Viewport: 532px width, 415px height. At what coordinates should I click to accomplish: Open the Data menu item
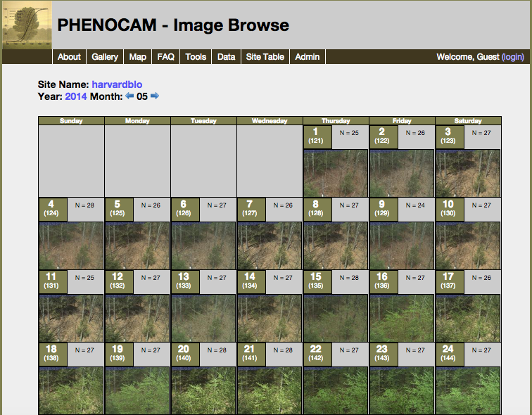pos(227,56)
